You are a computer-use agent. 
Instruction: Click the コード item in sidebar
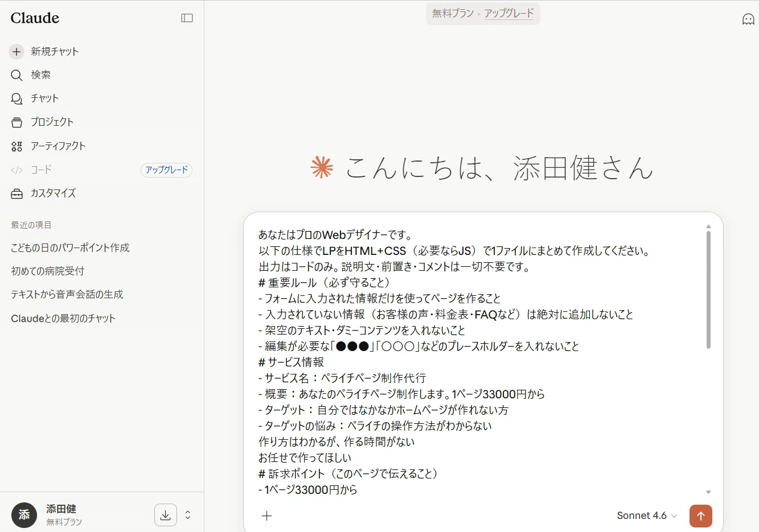tap(41, 170)
